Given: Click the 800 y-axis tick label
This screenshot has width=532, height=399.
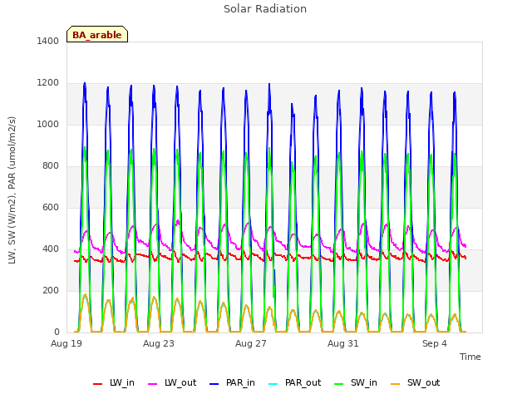Looking at the screenshot, I should click(51, 166).
